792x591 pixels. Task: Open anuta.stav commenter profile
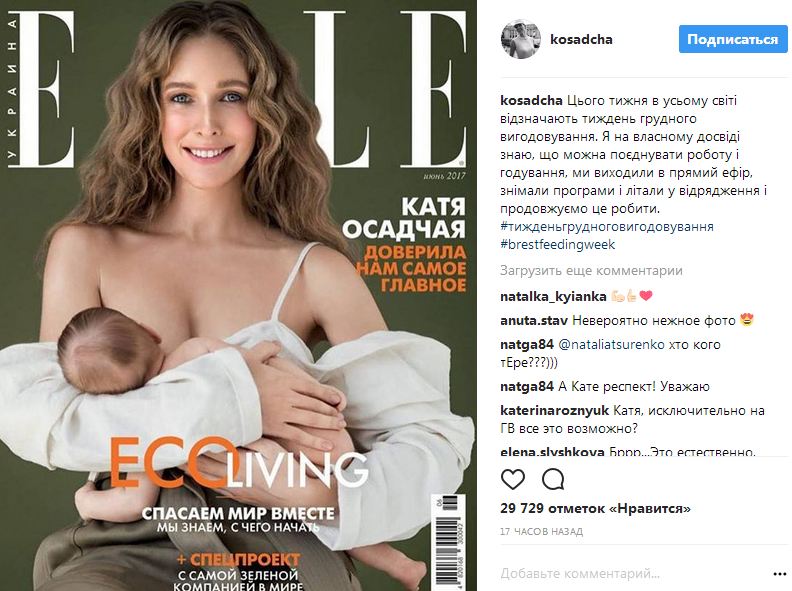(x=533, y=320)
